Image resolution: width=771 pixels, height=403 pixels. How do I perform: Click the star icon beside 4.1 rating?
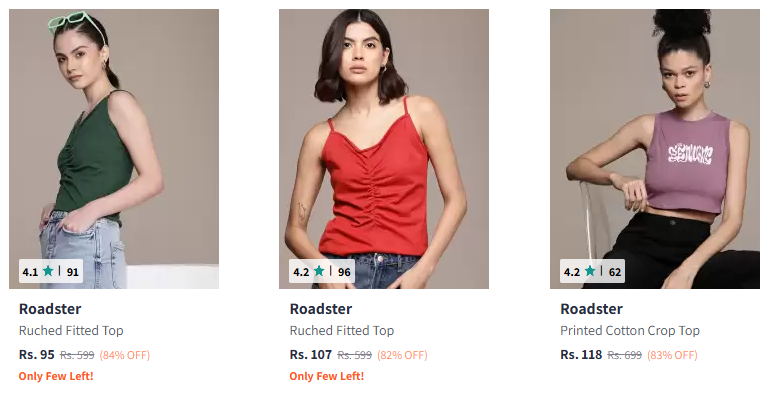(48, 271)
